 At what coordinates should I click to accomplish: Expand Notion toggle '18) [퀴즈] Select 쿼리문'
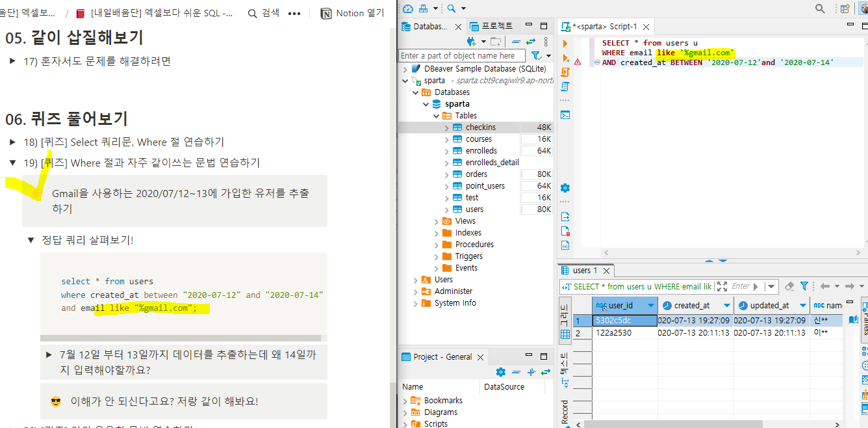click(x=12, y=142)
